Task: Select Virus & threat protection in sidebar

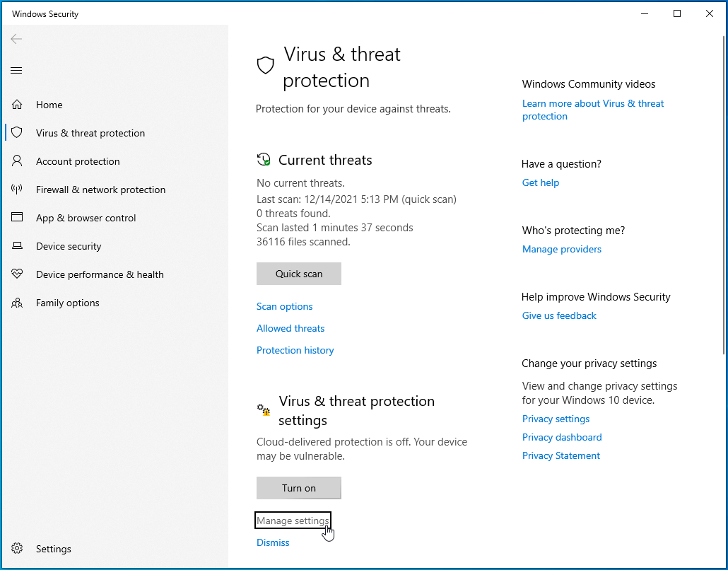Action: coord(90,132)
